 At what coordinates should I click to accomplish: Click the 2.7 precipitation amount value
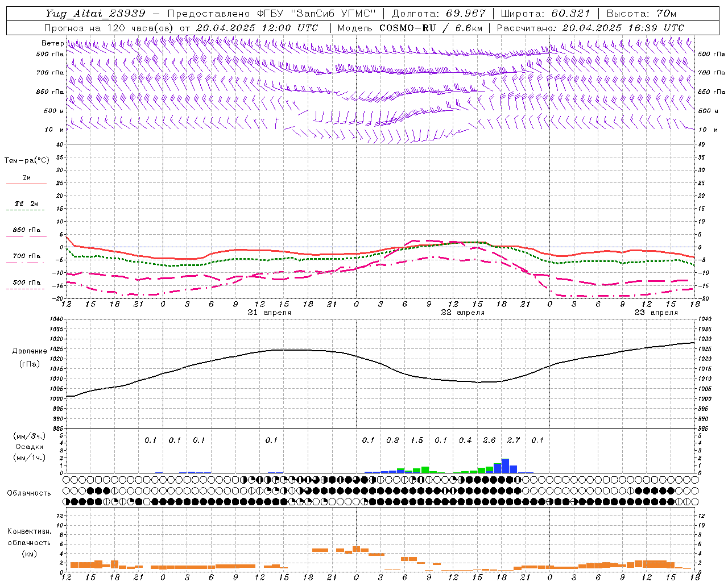(514, 440)
